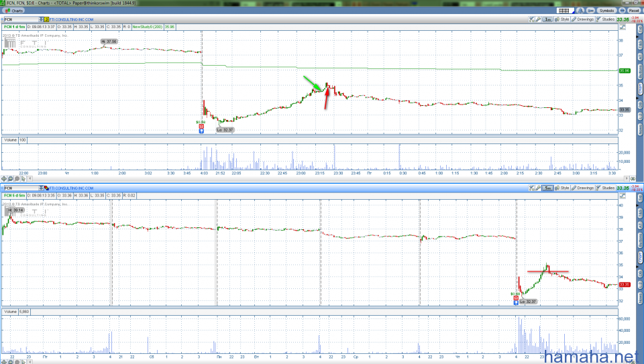Click the lower chart FCN symbol field
Image resolution: width=644 pixels, height=364 pixels.
21,188
